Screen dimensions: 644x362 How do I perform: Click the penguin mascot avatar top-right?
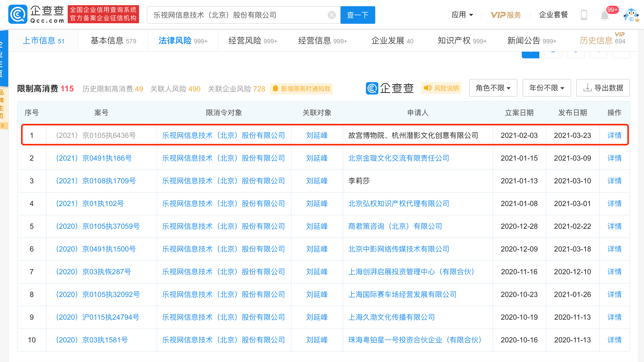(x=631, y=15)
